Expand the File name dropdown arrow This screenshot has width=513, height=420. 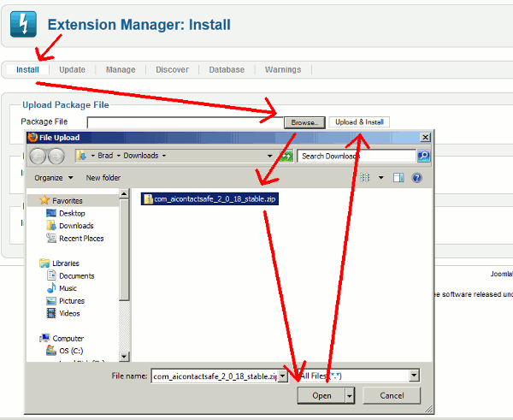pos(283,376)
